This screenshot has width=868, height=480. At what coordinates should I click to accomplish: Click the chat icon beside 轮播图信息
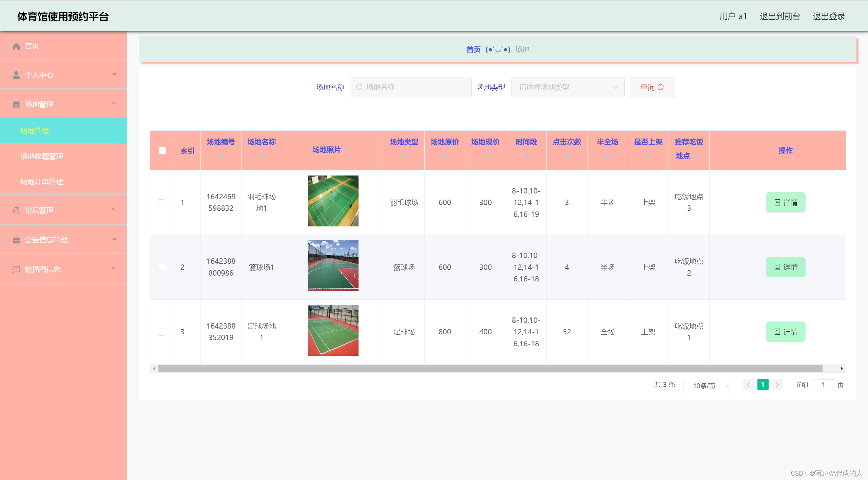[16, 270]
